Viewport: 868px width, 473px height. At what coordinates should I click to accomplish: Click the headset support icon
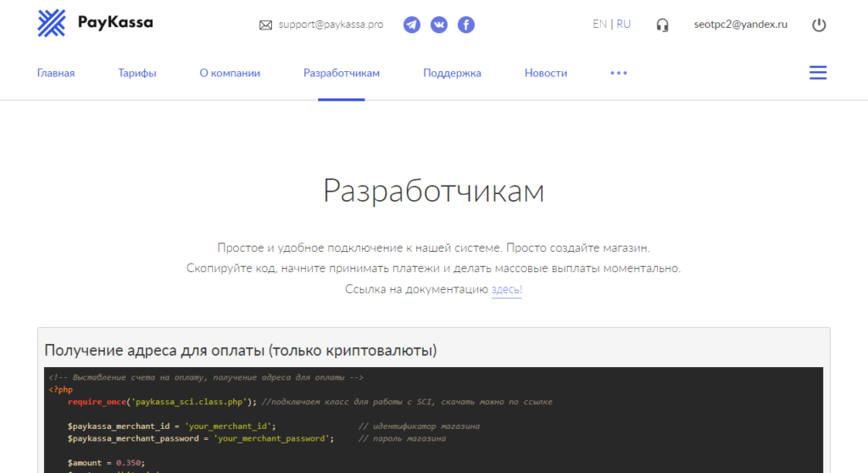(663, 25)
